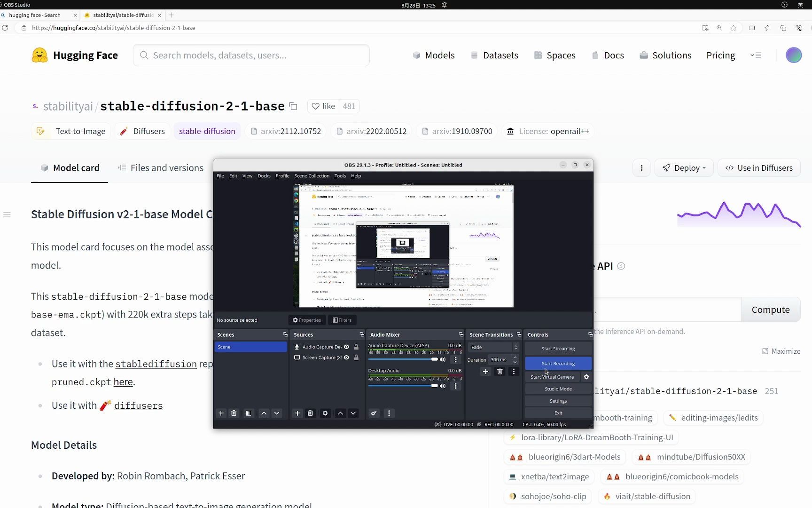The height and width of the screenshot is (508, 812).
Task: Open OBS Docks menu
Action: coord(264,176)
